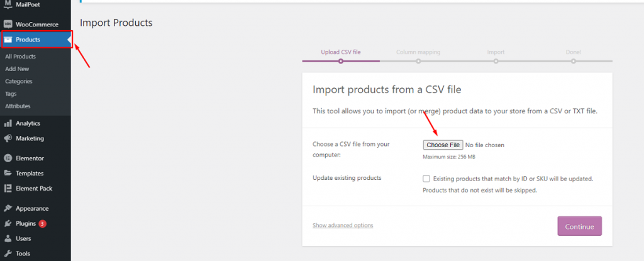This screenshot has width=644, height=261.
Task: Click the Products box icon
Action: click(8, 40)
